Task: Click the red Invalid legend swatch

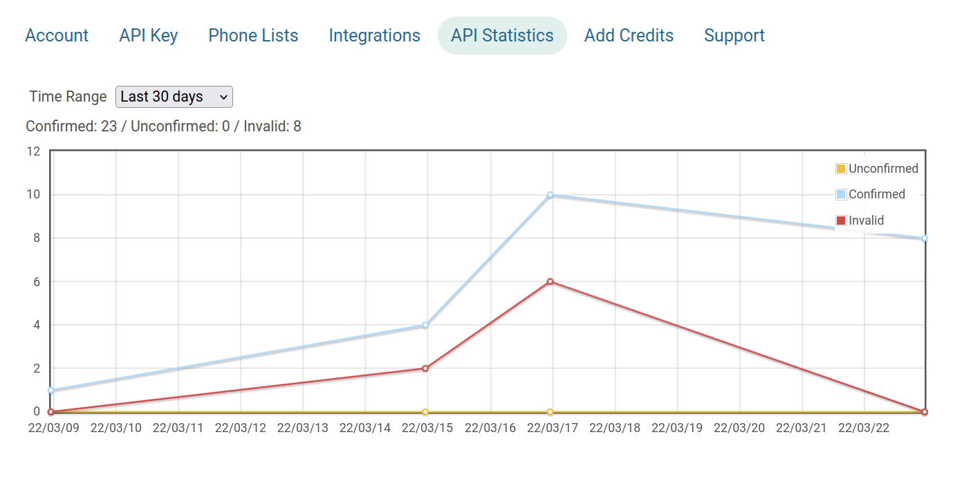Action: coord(841,221)
